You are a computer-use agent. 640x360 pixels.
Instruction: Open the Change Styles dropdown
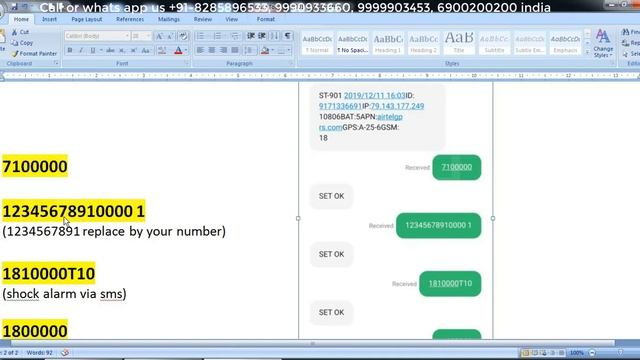(603, 43)
